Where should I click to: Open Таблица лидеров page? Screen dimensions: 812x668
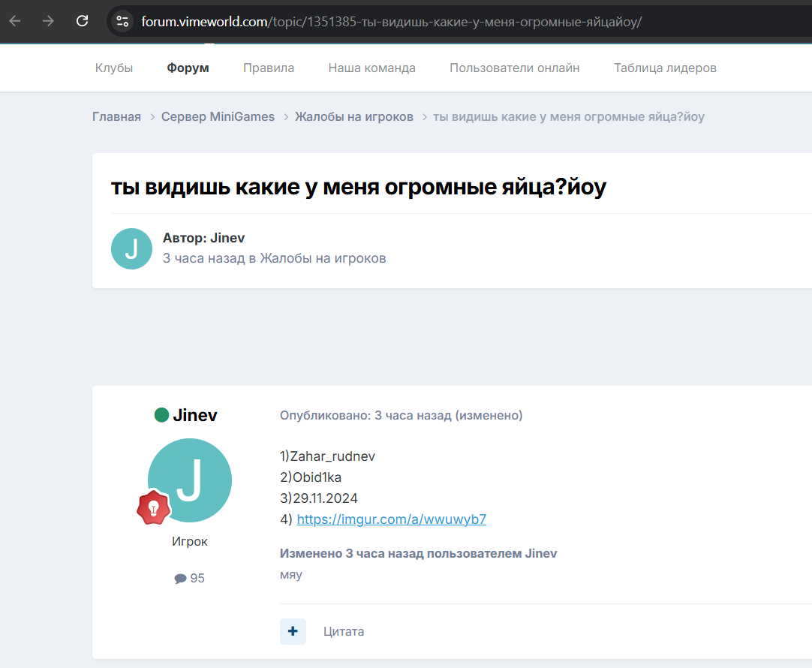coord(665,68)
